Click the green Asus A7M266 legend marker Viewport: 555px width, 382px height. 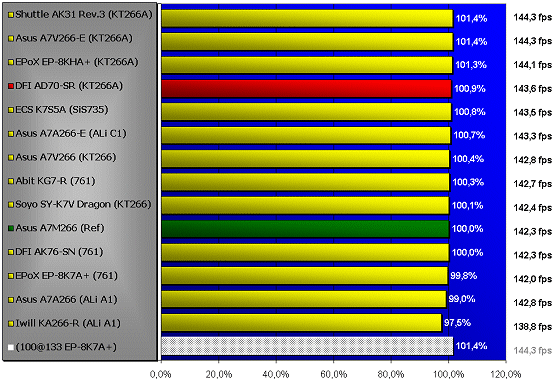tap(11, 228)
